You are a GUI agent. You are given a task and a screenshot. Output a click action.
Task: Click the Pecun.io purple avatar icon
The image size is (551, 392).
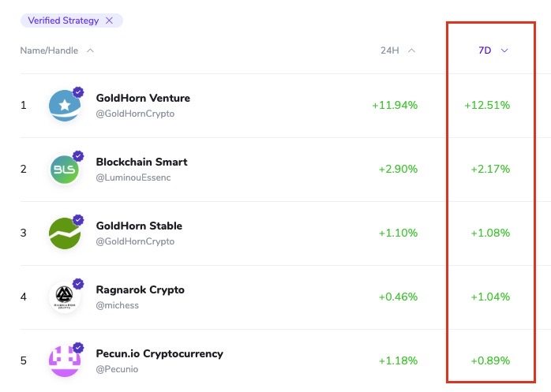(64, 360)
